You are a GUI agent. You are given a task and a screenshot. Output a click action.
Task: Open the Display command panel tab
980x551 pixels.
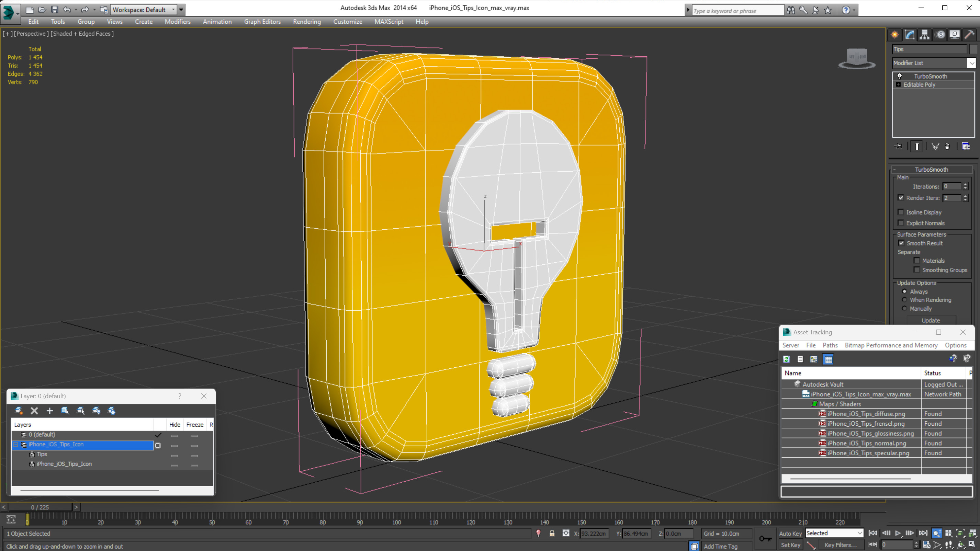[955, 35]
